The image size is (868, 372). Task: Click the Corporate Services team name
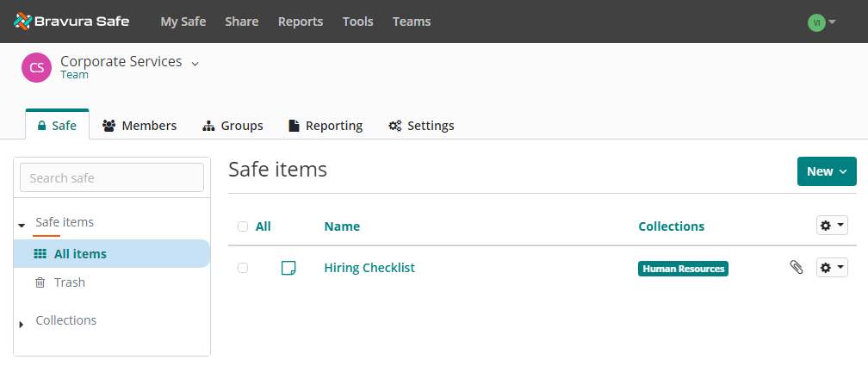[121, 61]
